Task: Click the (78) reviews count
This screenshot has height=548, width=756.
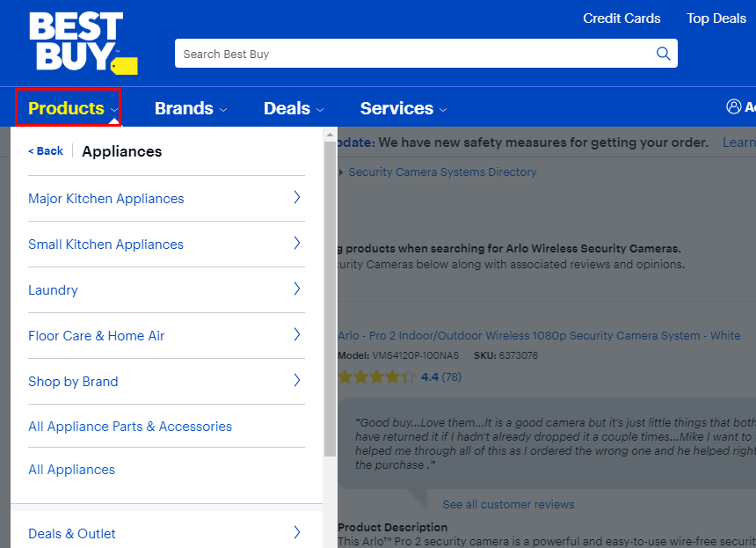Action: click(451, 376)
